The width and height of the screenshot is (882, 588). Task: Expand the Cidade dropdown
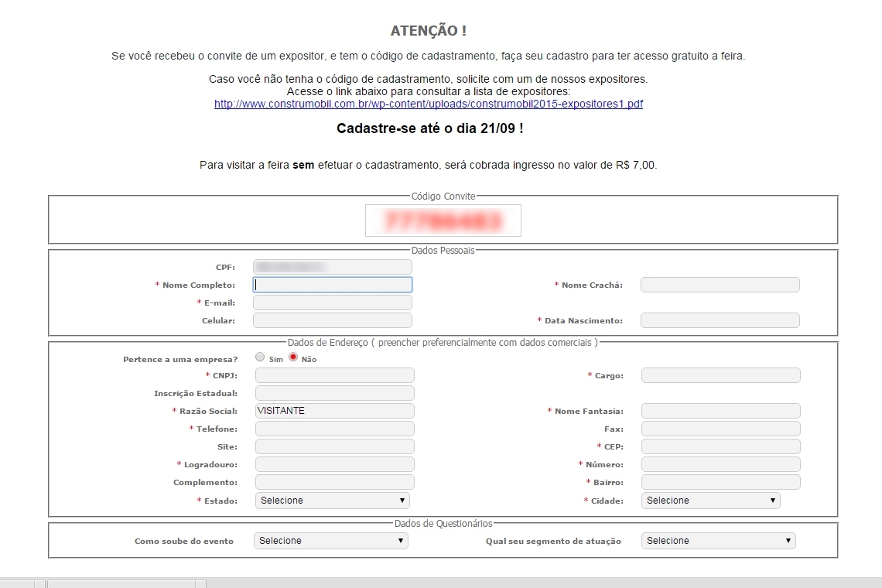pos(710,501)
